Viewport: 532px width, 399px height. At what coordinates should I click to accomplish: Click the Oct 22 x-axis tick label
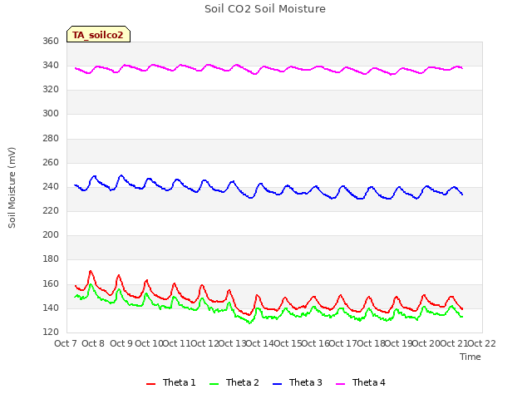481,343
